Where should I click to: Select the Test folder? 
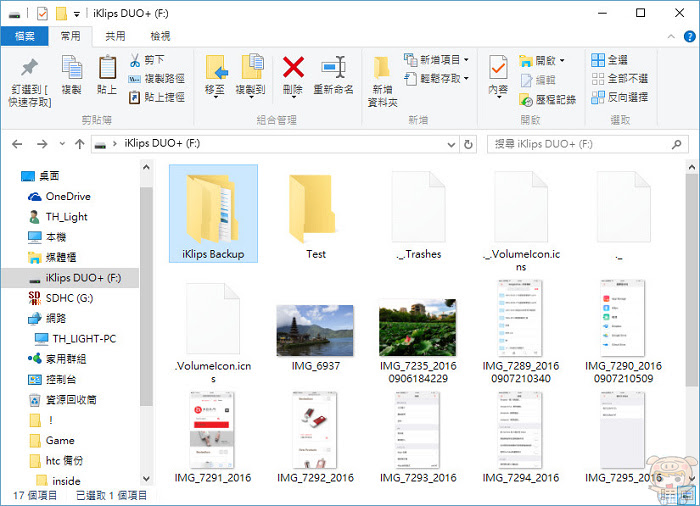click(316, 217)
